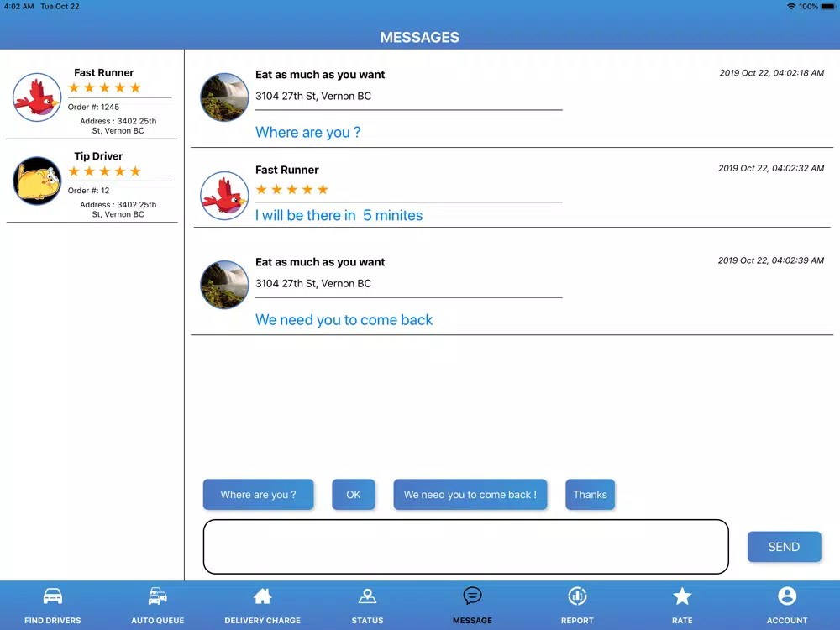This screenshot has width=840, height=630.
Task: Tap 'OK' quick reply button
Action: pyautogui.click(x=354, y=495)
